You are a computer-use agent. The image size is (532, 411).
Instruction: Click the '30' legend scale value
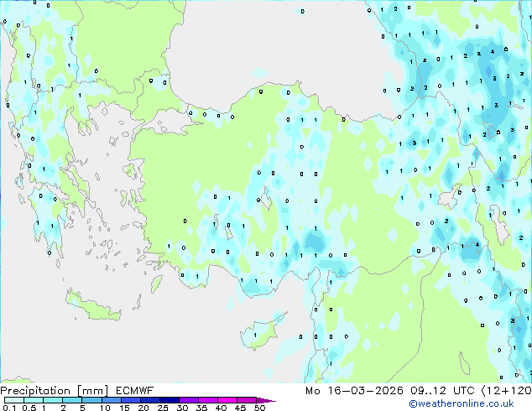tap(182, 408)
